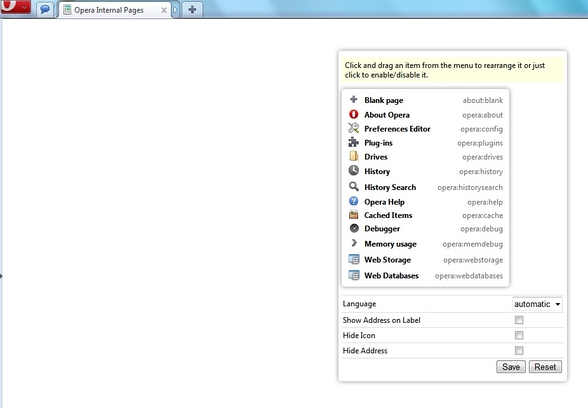Toggle the Plug-ins menu entry
Screen dimensions: 588x408
point(425,142)
